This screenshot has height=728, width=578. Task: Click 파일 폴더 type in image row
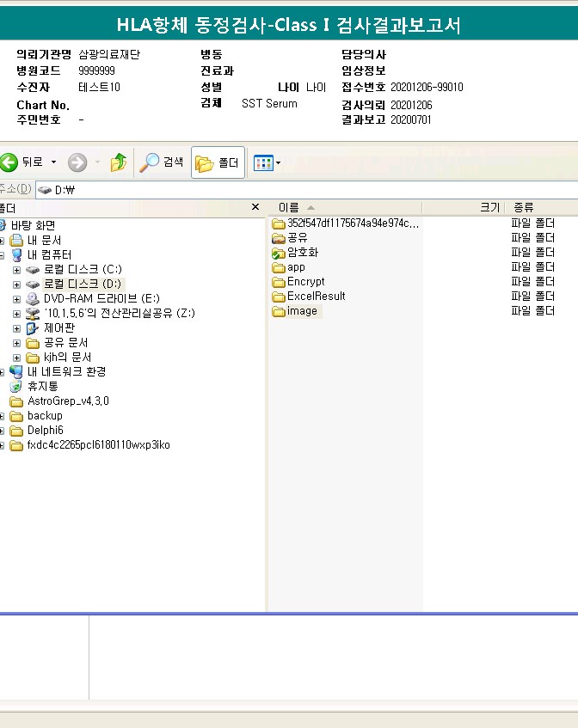point(533,310)
